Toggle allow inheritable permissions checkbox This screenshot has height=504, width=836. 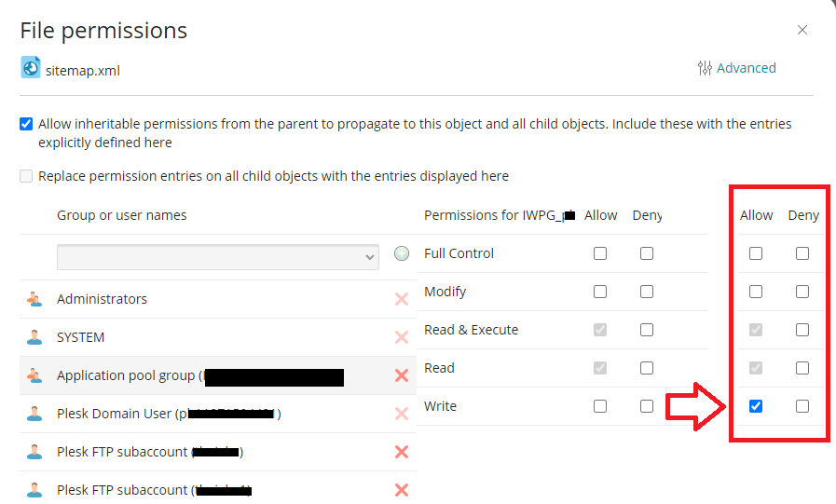pos(26,124)
